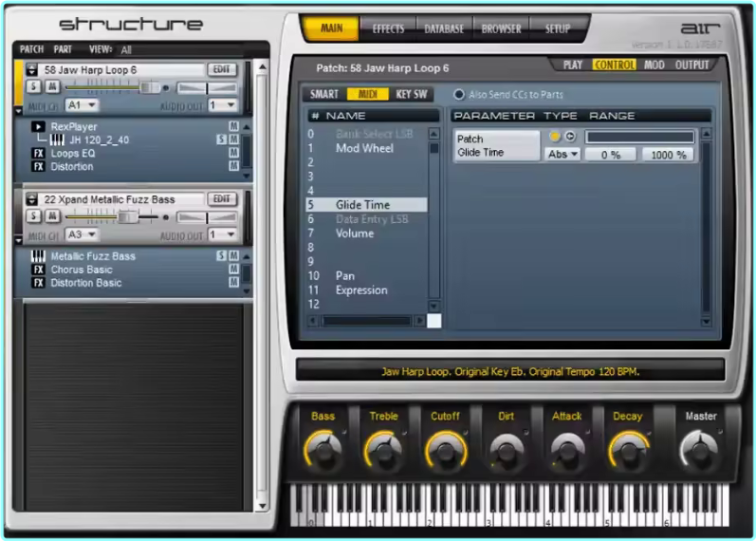Screen dimensions: 756x541
Task: Click the patch stepper arrows for 58 Jaw Harp Loop 6
Action: pyautogui.click(x=32, y=70)
